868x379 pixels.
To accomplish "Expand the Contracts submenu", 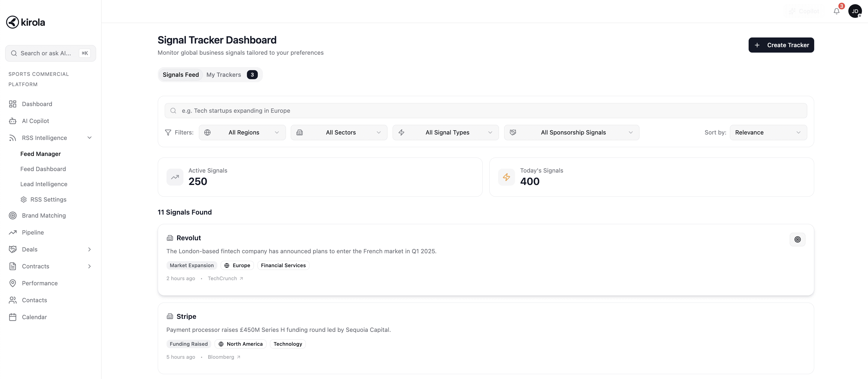I will click(89, 267).
